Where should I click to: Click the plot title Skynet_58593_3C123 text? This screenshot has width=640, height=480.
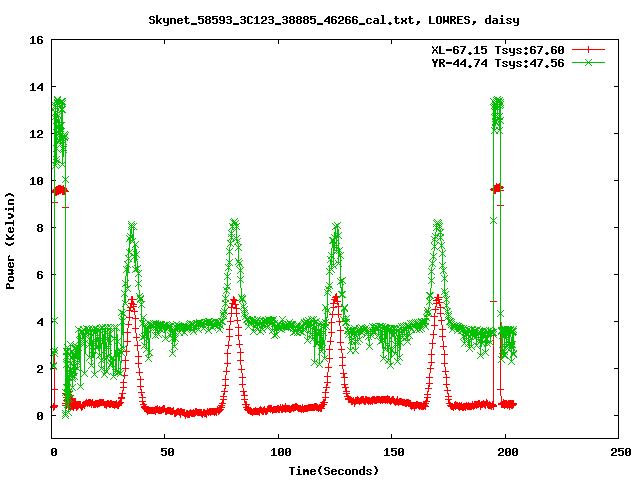334,20
